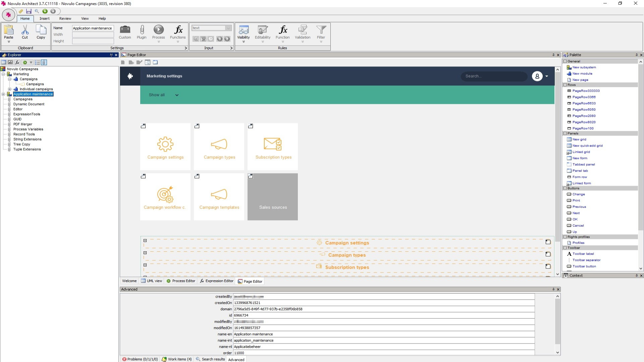
Task: Click Toolbar button in the Palette
Action: [x=584, y=266]
